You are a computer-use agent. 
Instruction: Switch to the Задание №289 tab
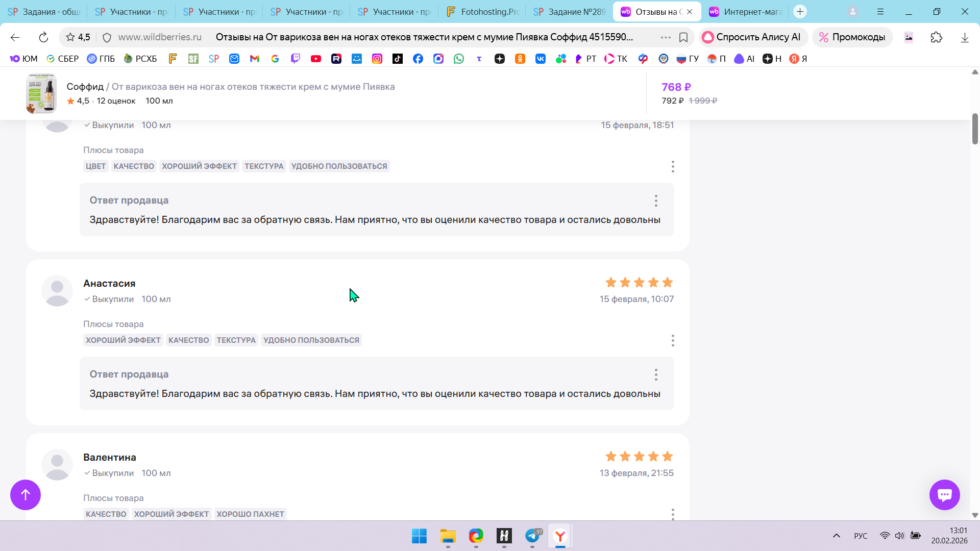(x=570, y=12)
